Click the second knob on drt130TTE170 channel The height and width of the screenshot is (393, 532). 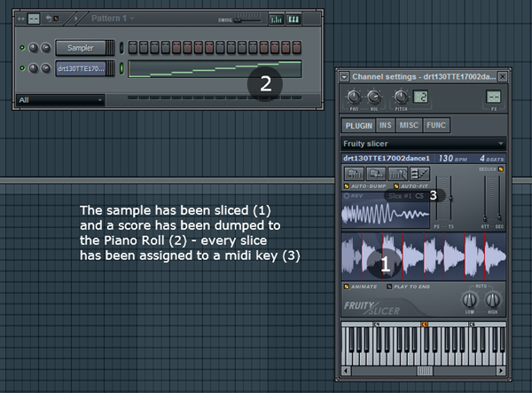pos(45,68)
